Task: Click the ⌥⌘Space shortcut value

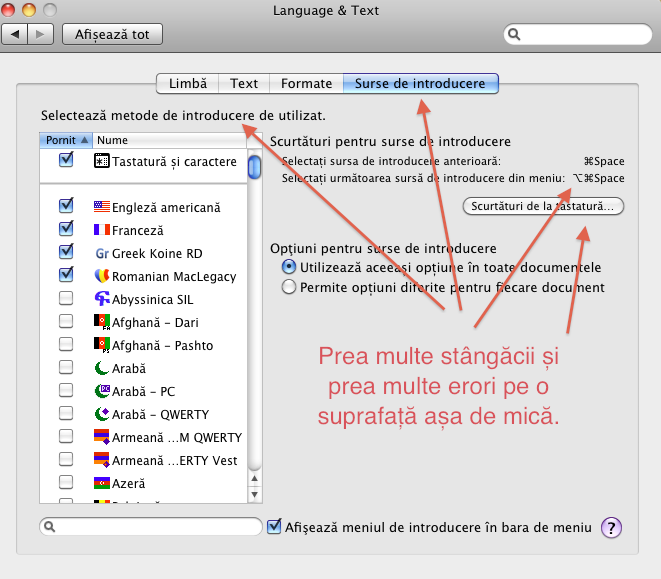Action: (x=598, y=178)
